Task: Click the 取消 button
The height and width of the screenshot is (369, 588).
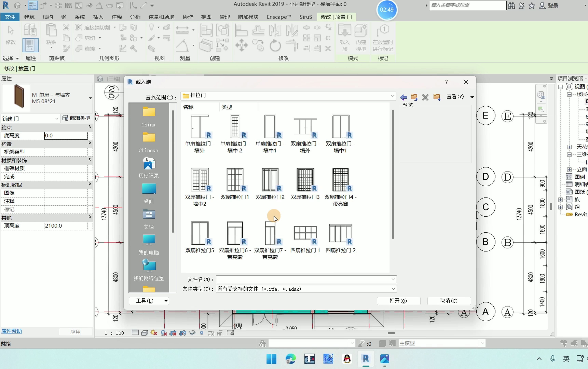Action: point(449,301)
